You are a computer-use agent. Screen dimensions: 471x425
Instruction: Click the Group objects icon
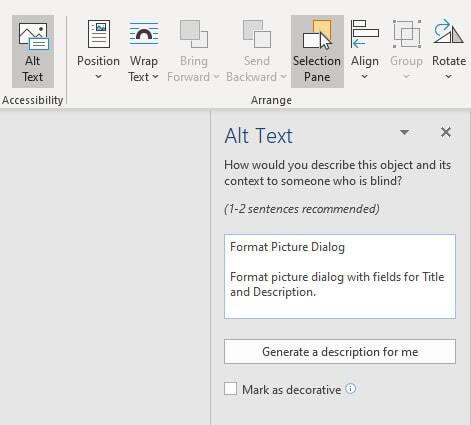(x=406, y=34)
